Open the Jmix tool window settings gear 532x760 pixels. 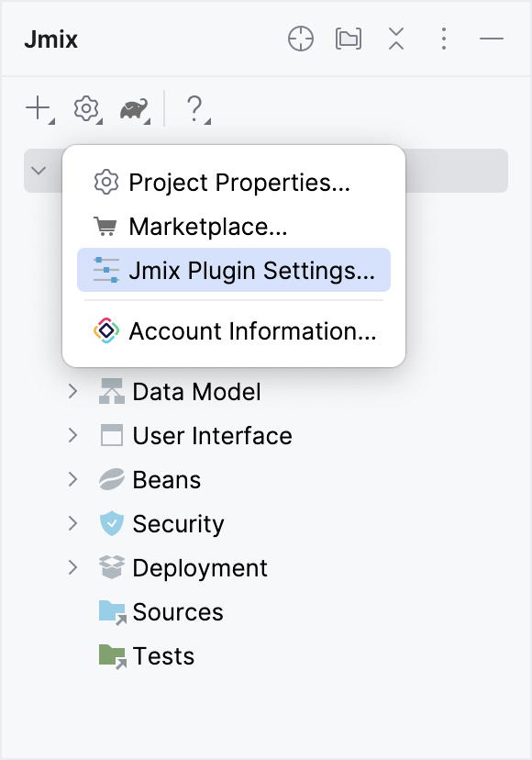(84, 108)
